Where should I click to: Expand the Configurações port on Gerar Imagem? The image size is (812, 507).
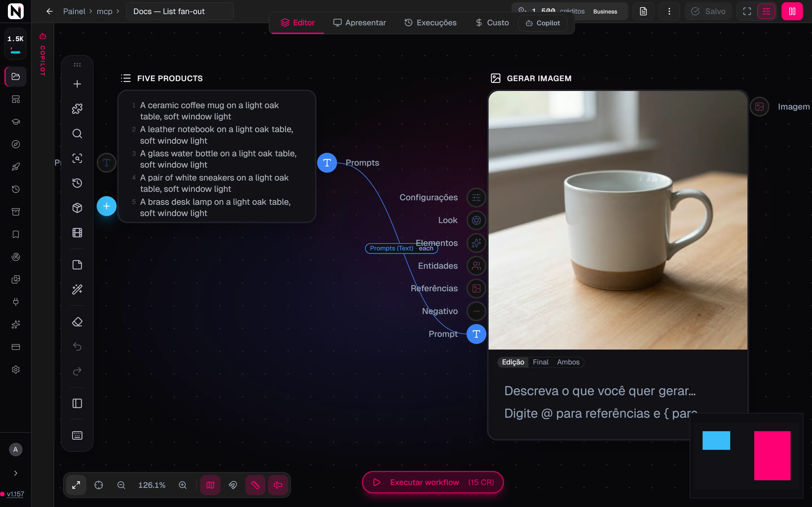(x=476, y=197)
